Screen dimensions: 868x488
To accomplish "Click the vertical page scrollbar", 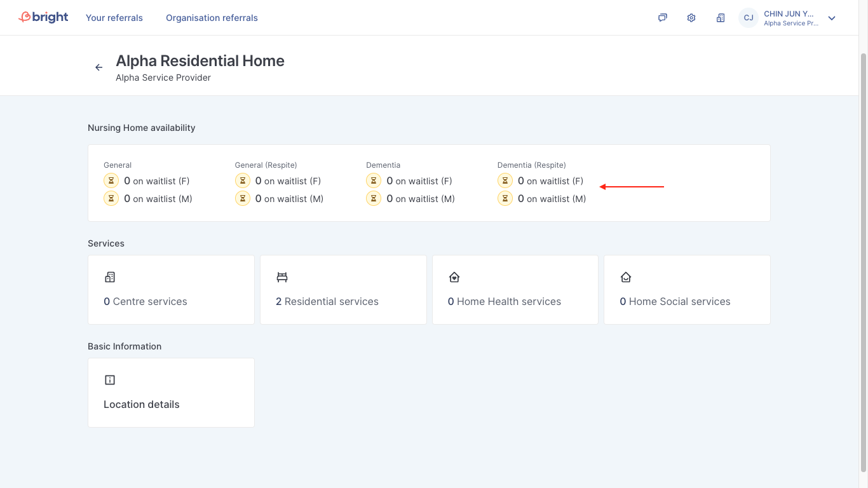I will pyautogui.click(x=863, y=254).
